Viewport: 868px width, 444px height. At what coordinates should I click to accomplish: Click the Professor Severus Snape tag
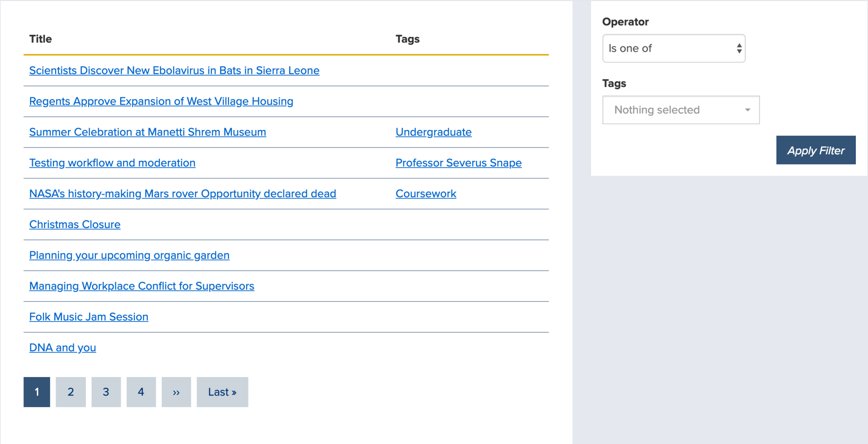pos(458,163)
